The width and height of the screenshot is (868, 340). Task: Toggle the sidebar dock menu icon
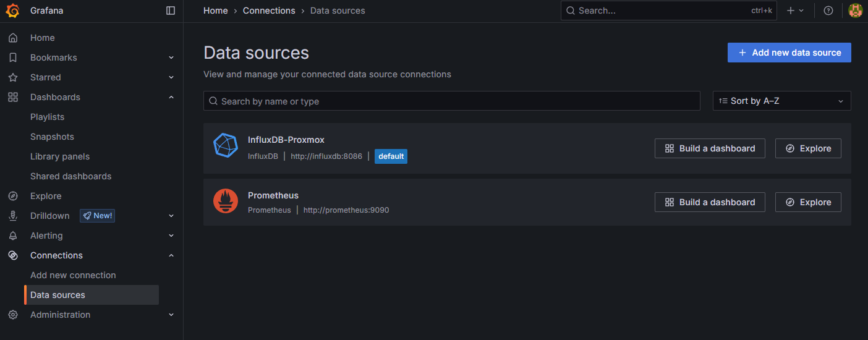pyautogui.click(x=171, y=11)
